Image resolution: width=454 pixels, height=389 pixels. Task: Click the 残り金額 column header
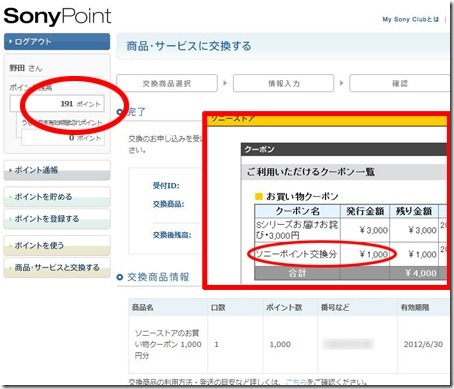point(414,211)
